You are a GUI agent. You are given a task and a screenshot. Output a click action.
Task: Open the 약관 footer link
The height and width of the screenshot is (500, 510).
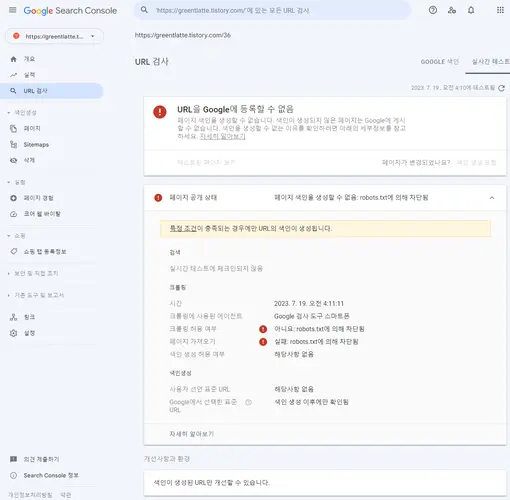tap(65, 495)
